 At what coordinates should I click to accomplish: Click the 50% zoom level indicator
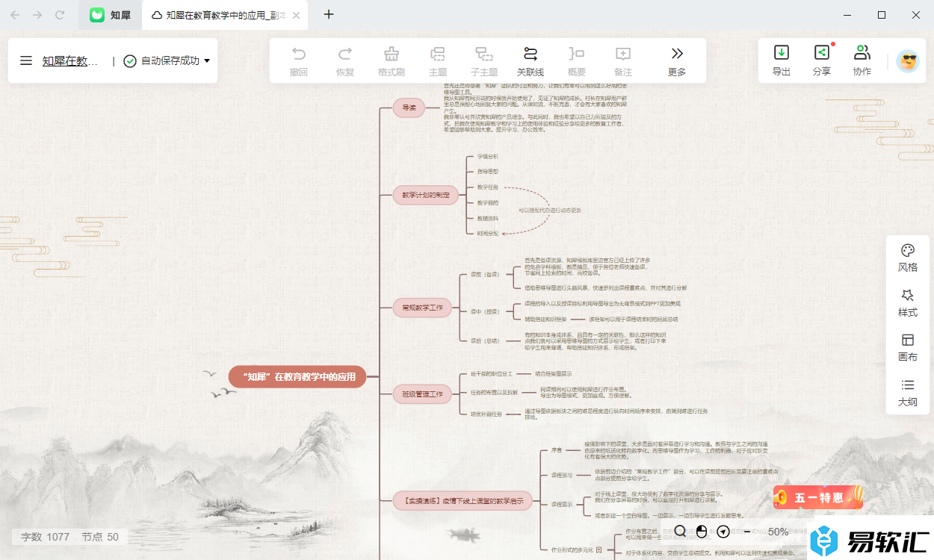[778, 532]
